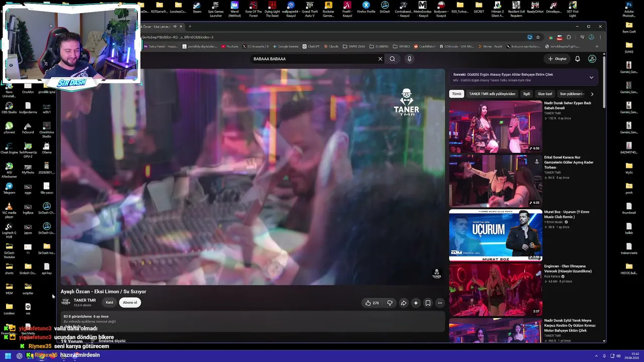Open the Google Gemini bookmark
Screen dimensions: 644x362
coord(286,46)
